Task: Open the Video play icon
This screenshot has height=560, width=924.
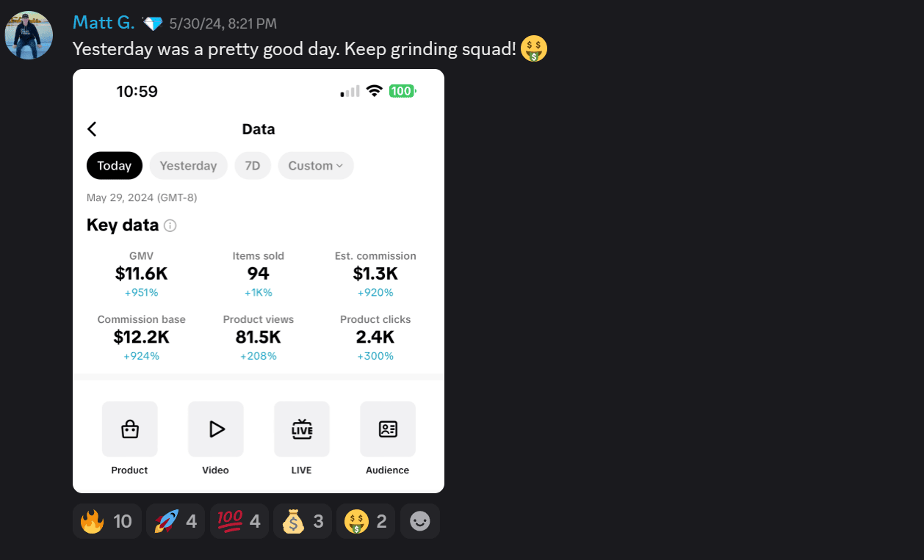Action: pyautogui.click(x=216, y=429)
